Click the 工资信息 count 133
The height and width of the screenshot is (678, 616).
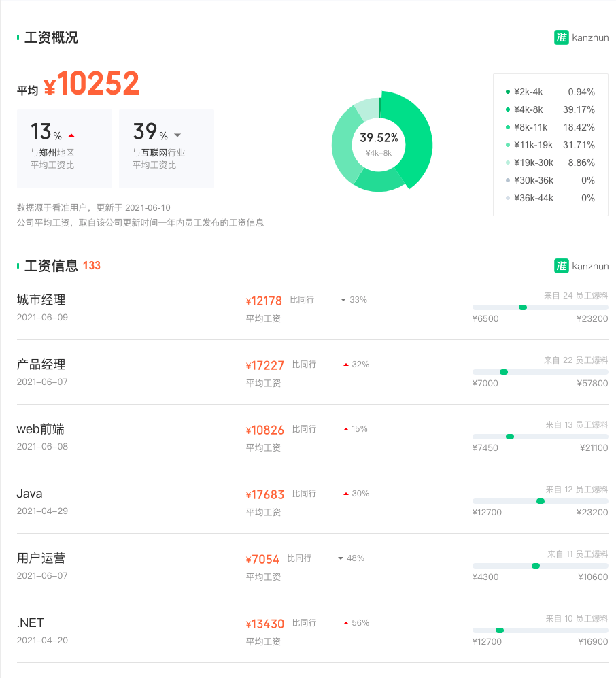point(92,265)
